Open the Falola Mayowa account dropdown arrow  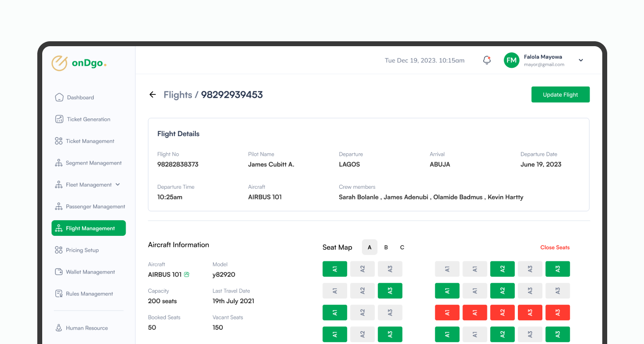click(581, 60)
